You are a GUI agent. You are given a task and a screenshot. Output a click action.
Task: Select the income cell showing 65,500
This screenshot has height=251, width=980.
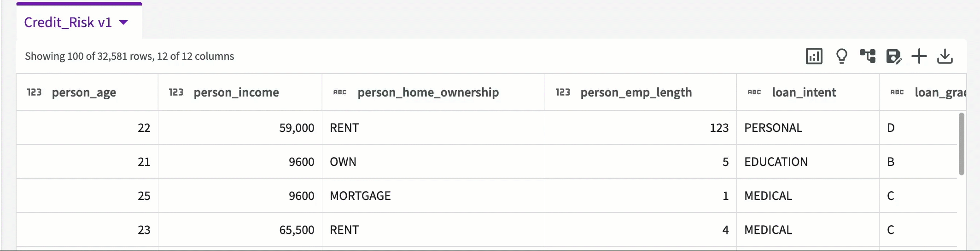point(240,230)
